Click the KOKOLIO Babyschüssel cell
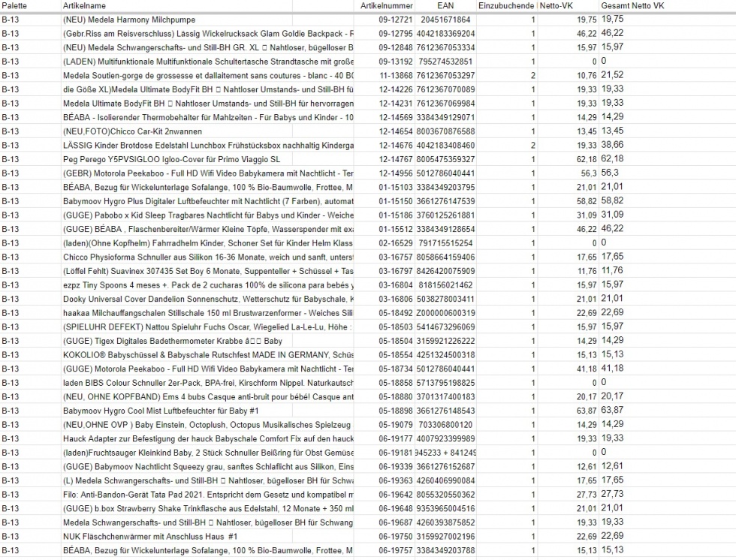 (207, 355)
